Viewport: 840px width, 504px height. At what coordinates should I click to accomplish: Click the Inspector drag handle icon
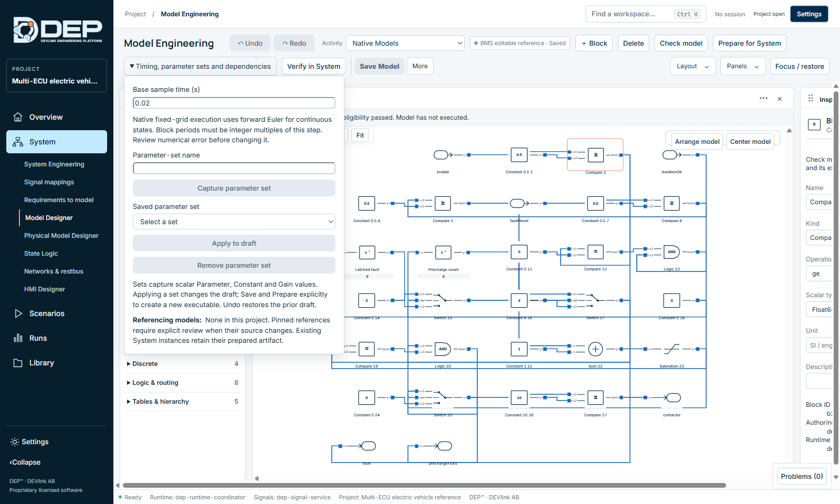tap(811, 98)
